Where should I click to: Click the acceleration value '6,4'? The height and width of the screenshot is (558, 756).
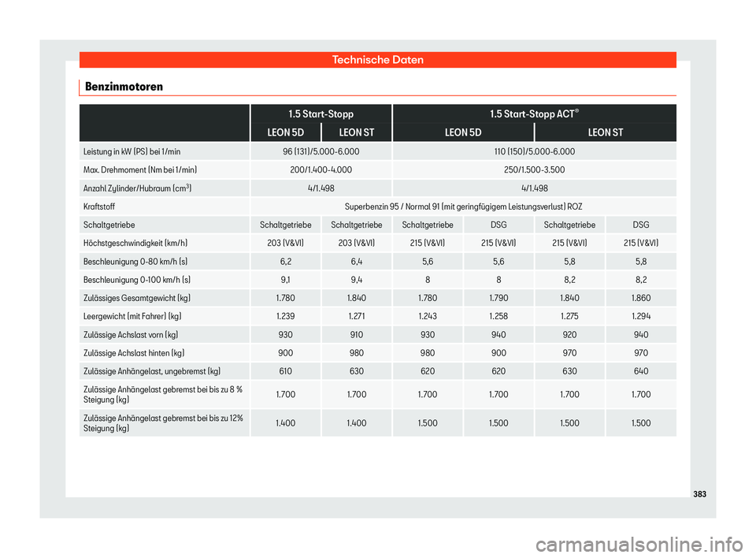tap(357, 262)
